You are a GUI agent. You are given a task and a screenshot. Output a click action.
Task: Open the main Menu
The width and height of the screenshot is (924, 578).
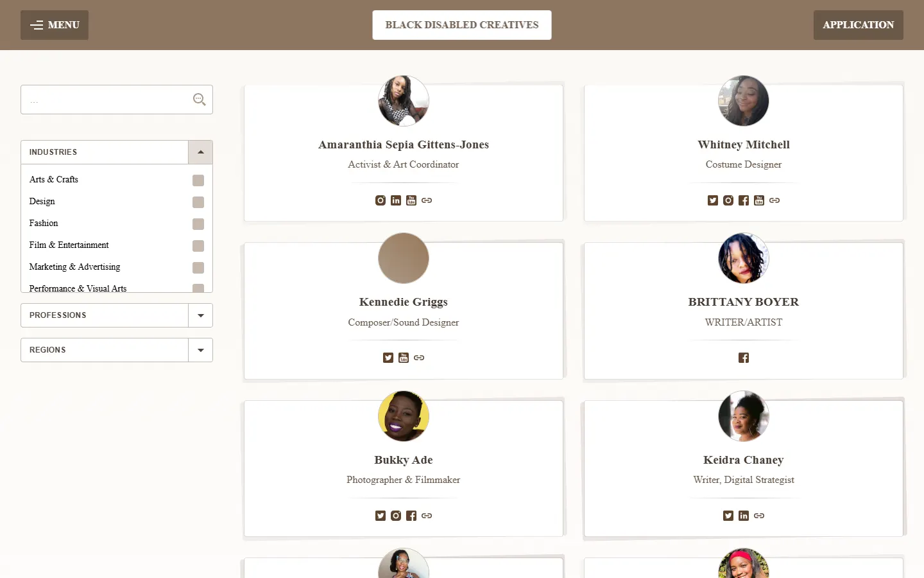55,25
